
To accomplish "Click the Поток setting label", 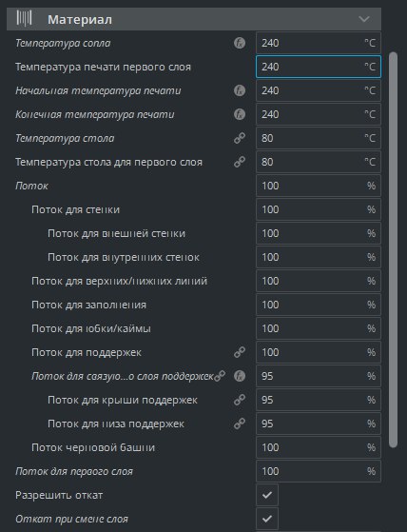I will (31, 186).
